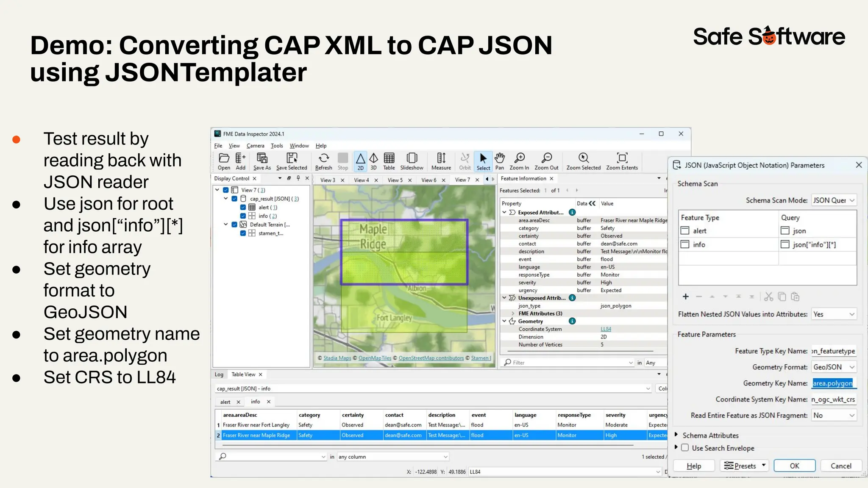868x488 pixels.
Task: Enable the Use Search Envelope checkbox
Action: click(x=685, y=448)
